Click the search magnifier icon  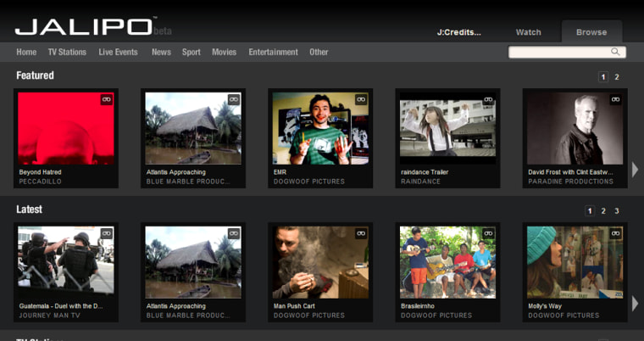(615, 52)
